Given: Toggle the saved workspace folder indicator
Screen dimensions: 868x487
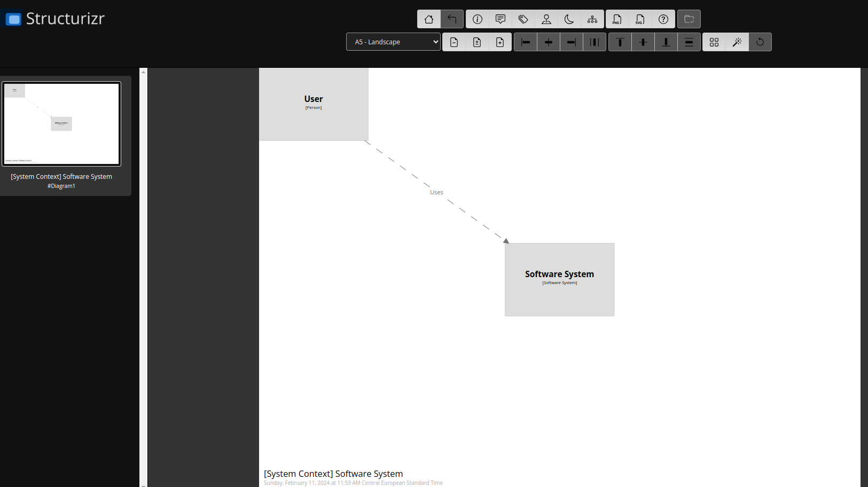Looking at the screenshot, I should click(x=689, y=19).
